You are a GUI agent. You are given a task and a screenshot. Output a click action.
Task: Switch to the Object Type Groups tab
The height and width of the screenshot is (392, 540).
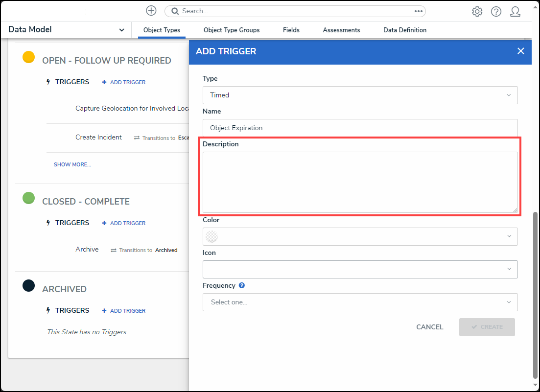coord(232,30)
